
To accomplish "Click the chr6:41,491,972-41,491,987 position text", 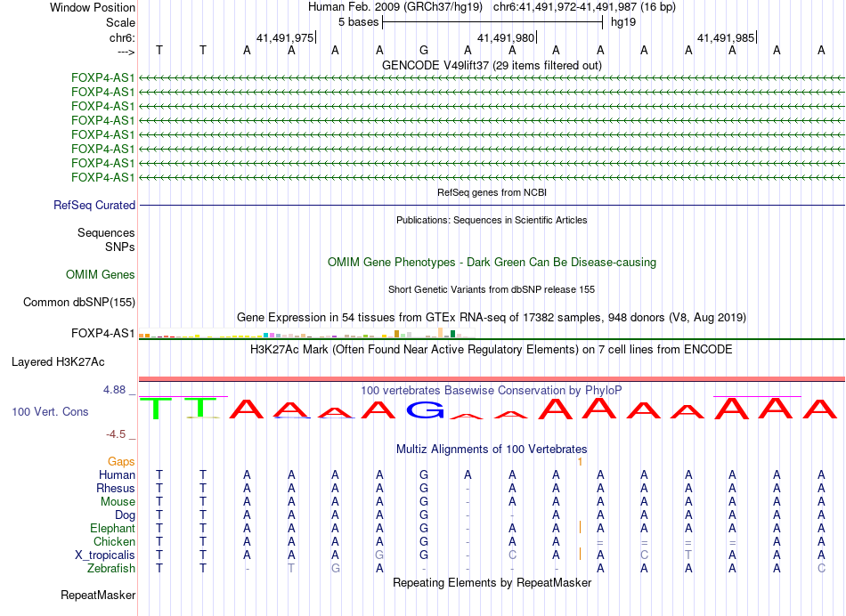I will coord(584,7).
